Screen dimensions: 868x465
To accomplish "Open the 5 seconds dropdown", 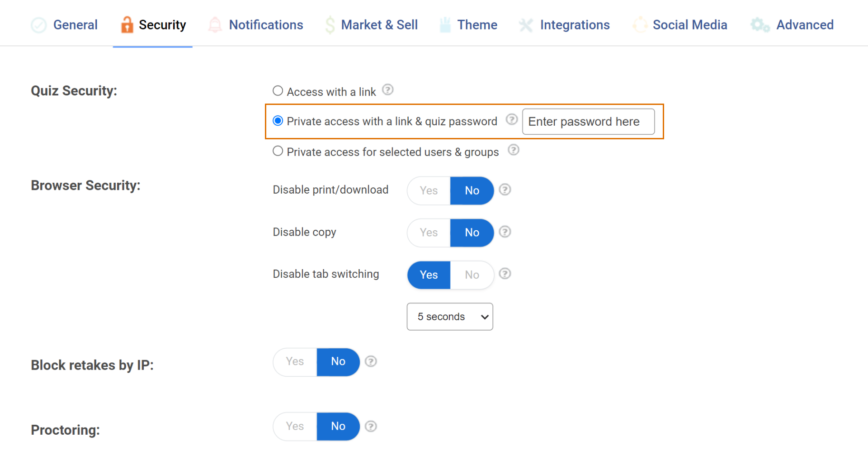I will [450, 317].
